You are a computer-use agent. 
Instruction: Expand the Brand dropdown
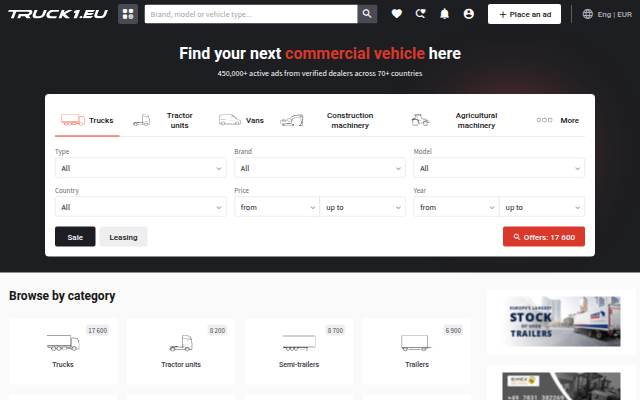click(320, 168)
